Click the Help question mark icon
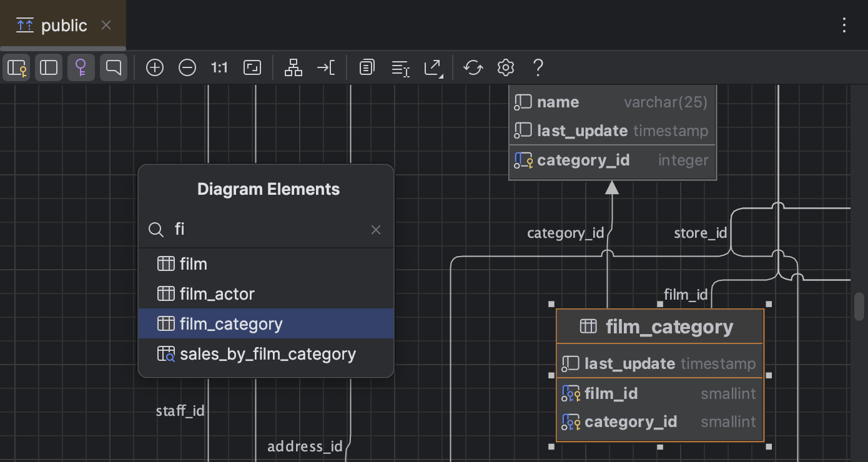Image resolution: width=868 pixels, height=462 pixels. tap(537, 67)
